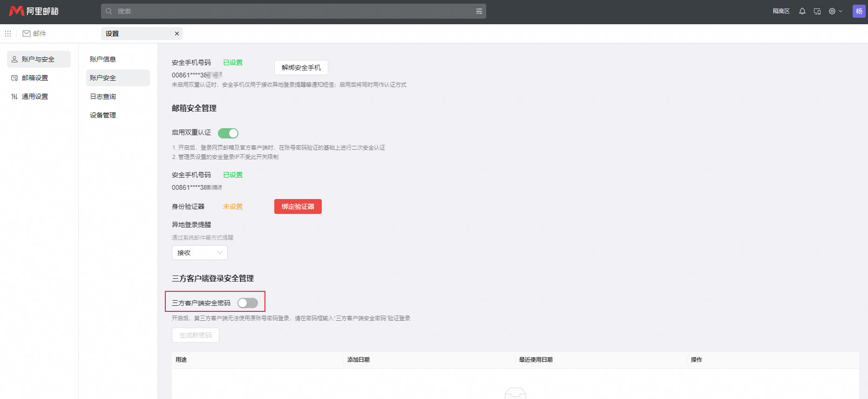The height and width of the screenshot is (399, 868).
Task: Click the multi-device client icon
Action: 817,11
